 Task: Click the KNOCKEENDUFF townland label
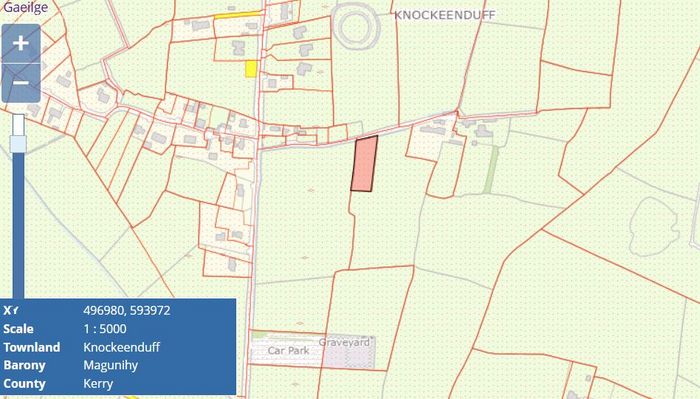pyautogui.click(x=445, y=15)
